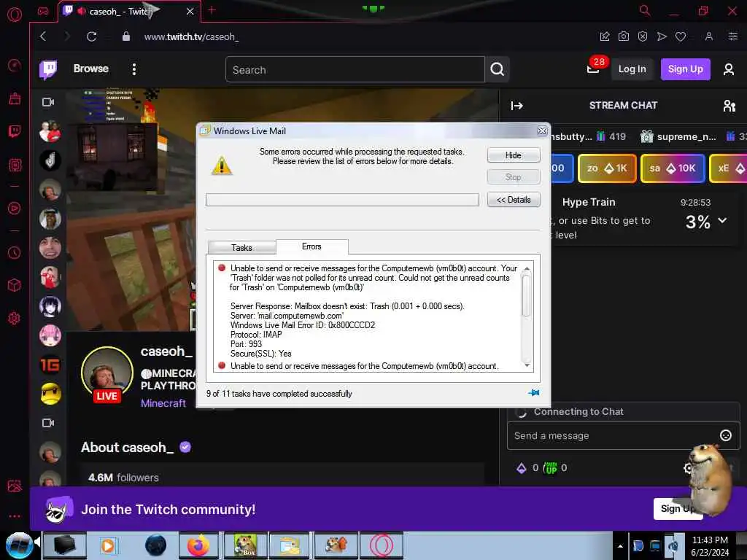This screenshot has height=560, width=747.
Task: Open emote picker in chat box
Action: tap(725, 435)
